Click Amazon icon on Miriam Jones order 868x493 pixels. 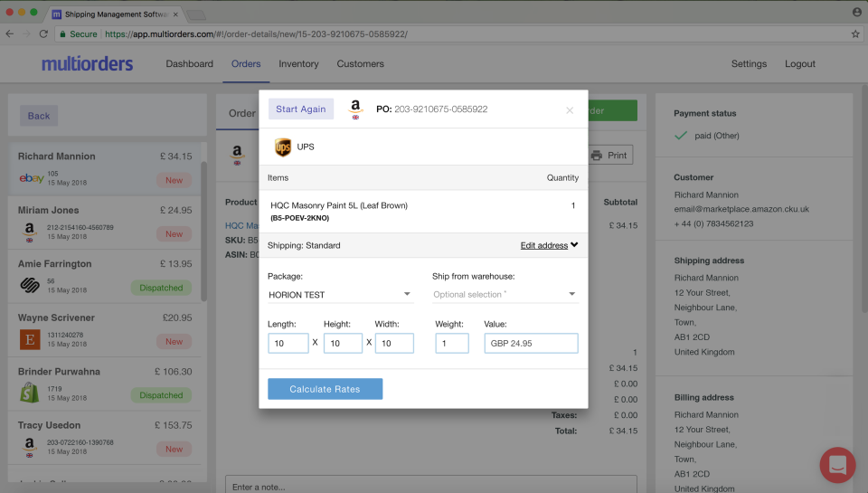[29, 232]
